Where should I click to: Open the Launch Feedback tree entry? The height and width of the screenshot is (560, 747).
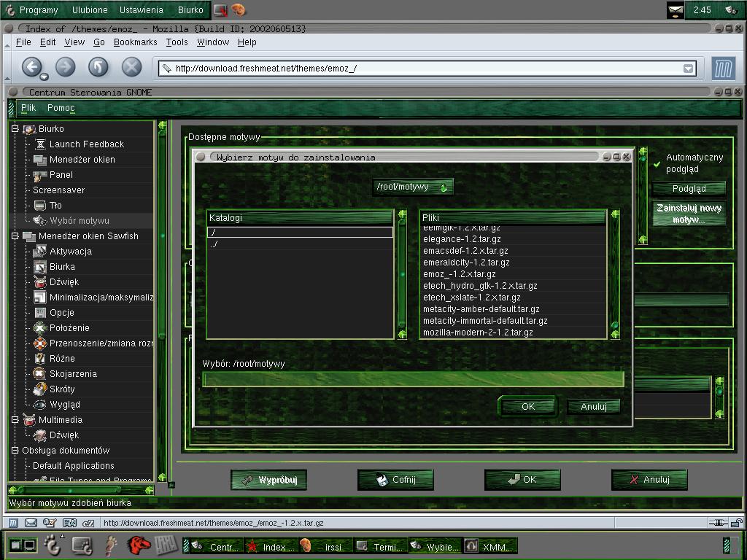pos(86,144)
